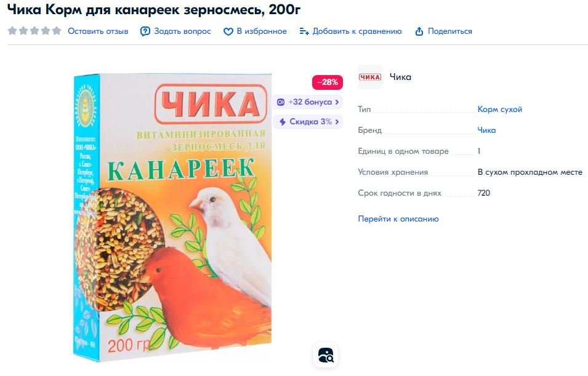Click the Задать вопрос text
The width and height of the screenshot is (588, 376).
182,31
